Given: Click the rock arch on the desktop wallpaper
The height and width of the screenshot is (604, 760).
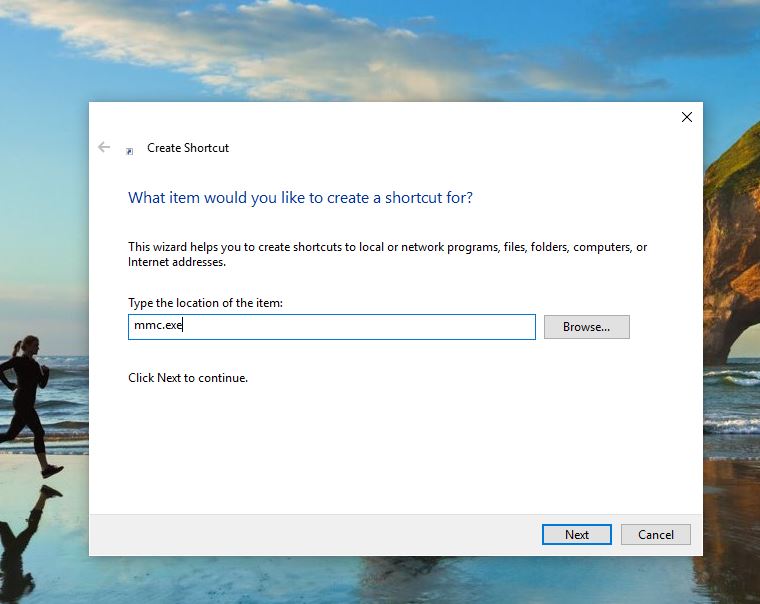Looking at the screenshot, I should point(732,260).
